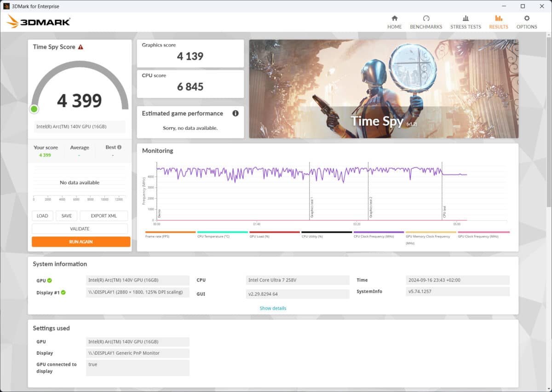The width and height of the screenshot is (552, 392).
Task: Click the CPU score value 6 845
Action: 190,86
